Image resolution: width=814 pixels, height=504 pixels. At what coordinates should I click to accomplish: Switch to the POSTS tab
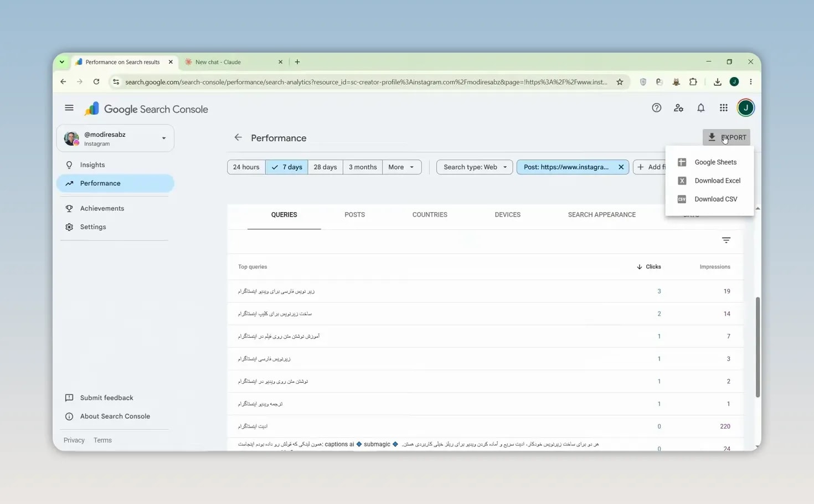click(354, 215)
